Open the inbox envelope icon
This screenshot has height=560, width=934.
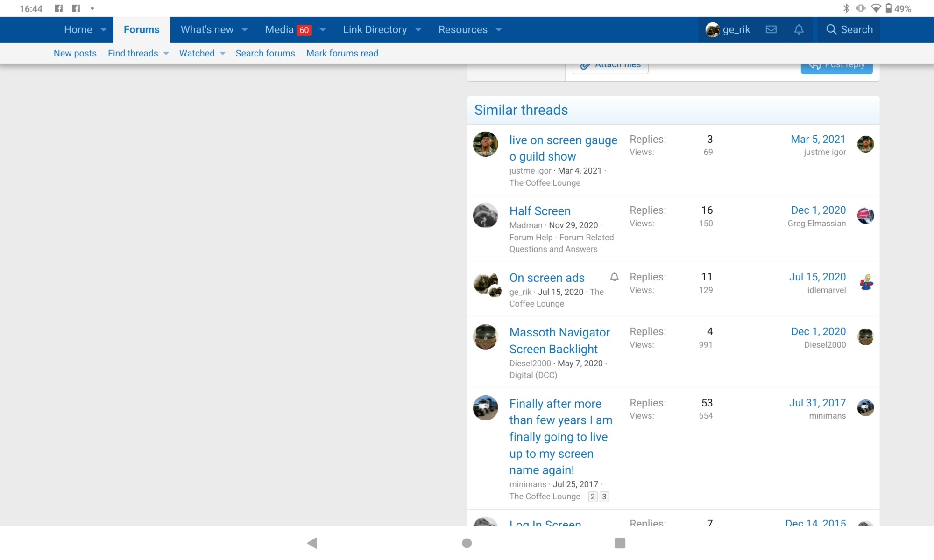771,29
